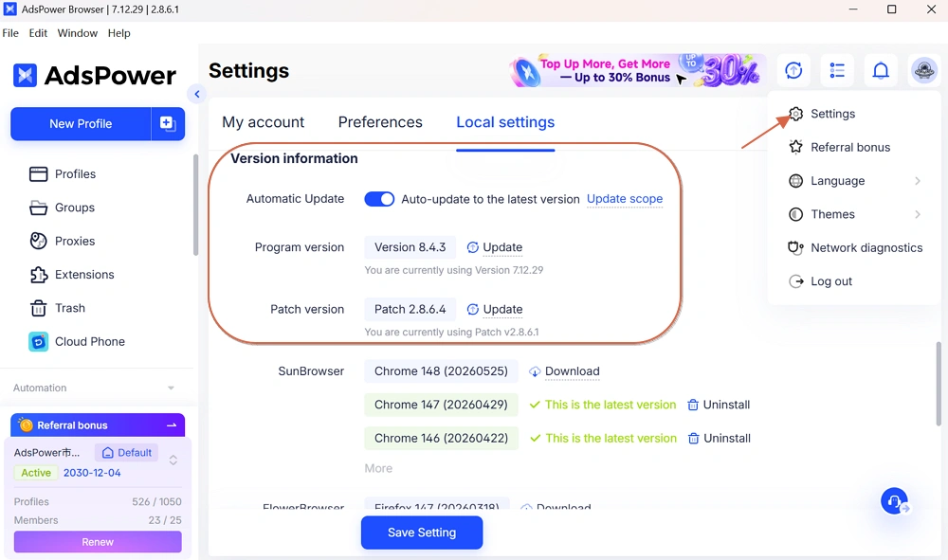Collapse the sidebar with the chevron button
This screenshot has width=948, height=560.
pos(196,94)
